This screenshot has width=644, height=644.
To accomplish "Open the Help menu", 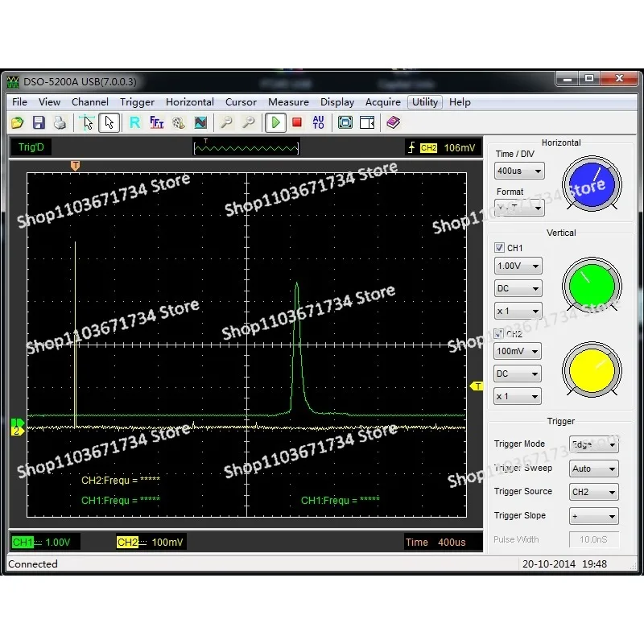I will (x=460, y=102).
